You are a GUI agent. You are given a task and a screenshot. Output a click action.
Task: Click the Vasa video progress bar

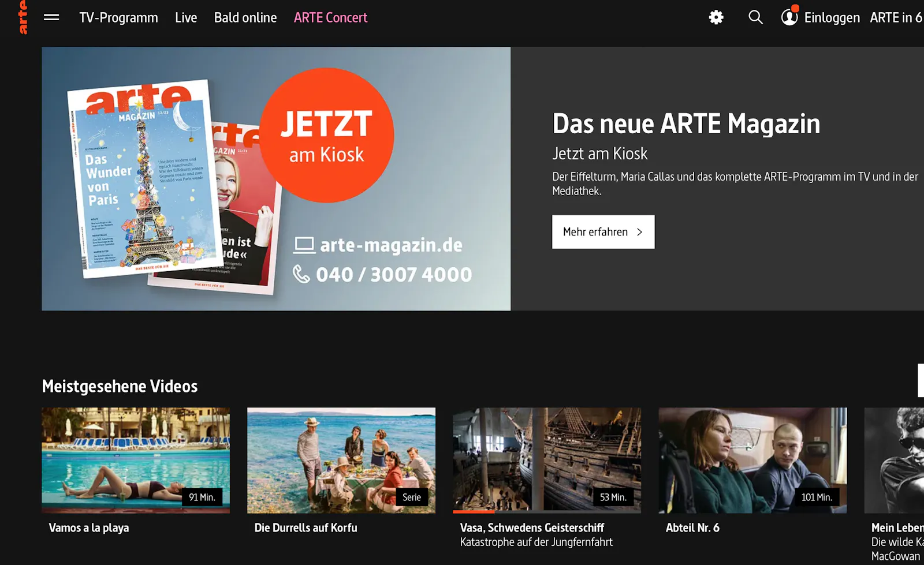click(547, 511)
